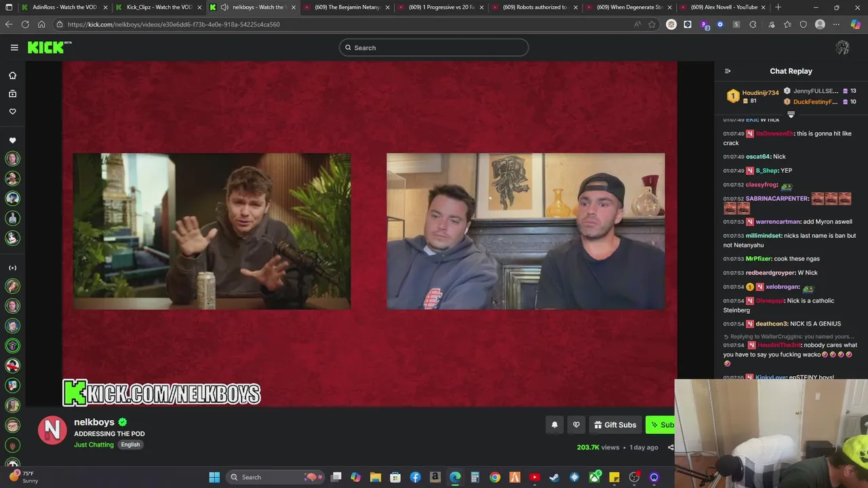868x488 pixels.
Task: Open Google Chrome from the taskbar
Action: (495, 477)
